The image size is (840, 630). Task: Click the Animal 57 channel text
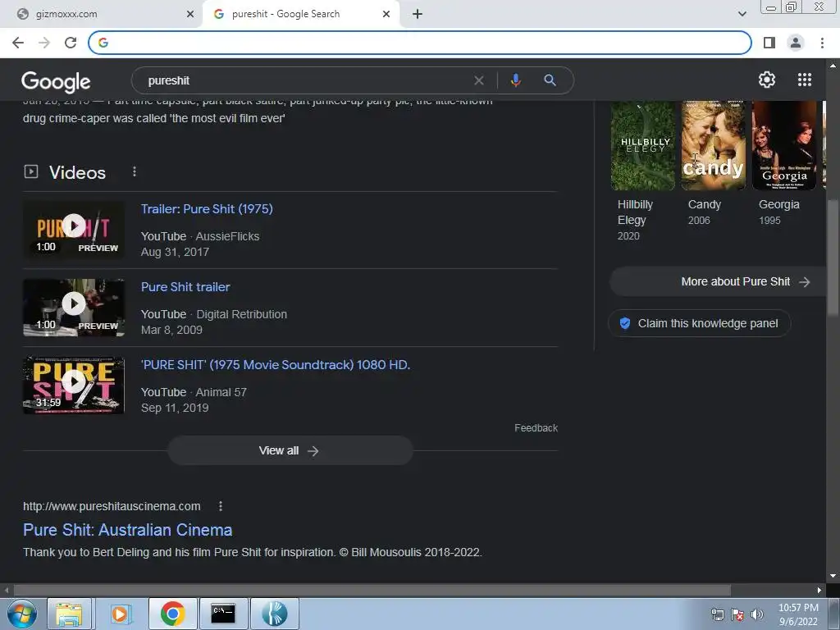click(221, 392)
